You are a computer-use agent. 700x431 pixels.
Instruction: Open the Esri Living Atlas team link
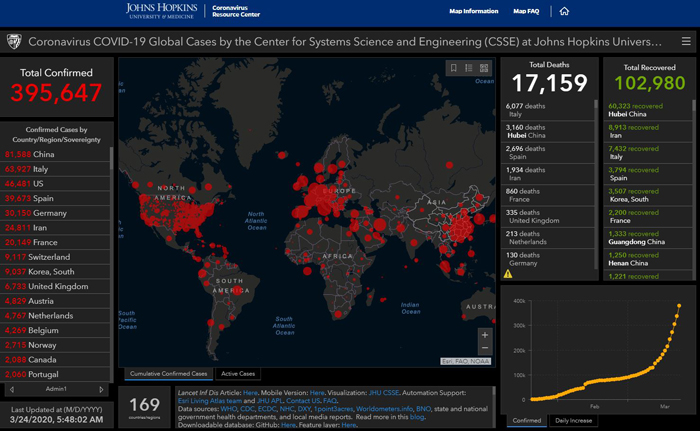pyautogui.click(x=210, y=401)
